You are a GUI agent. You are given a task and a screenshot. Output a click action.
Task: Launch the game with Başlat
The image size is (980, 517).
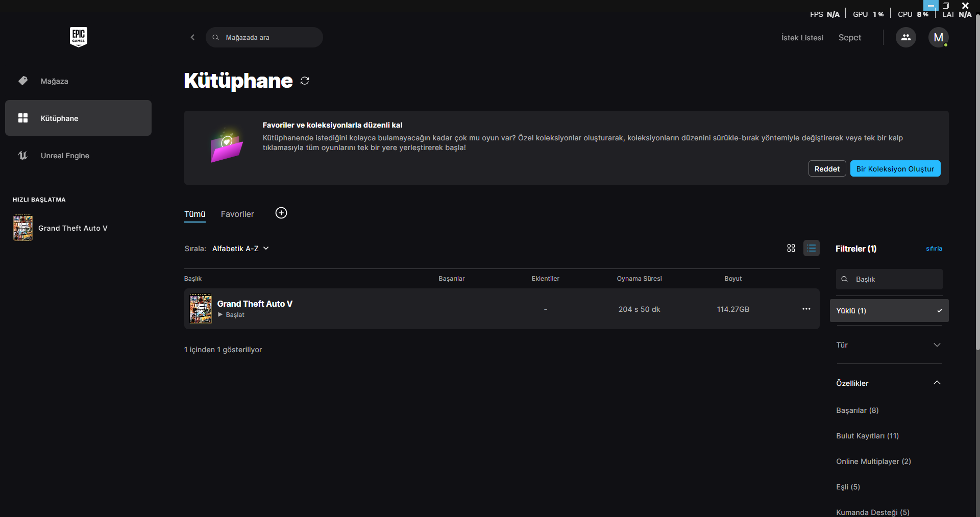pyautogui.click(x=231, y=315)
